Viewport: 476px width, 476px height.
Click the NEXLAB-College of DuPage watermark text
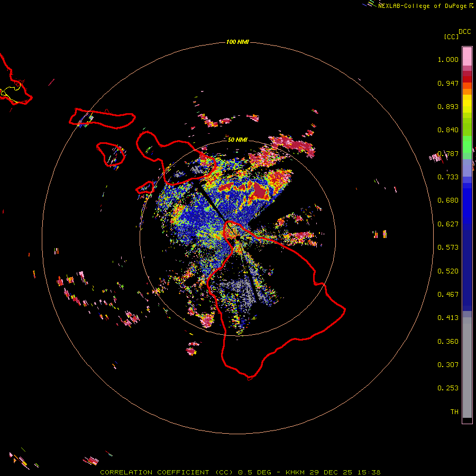pos(422,6)
